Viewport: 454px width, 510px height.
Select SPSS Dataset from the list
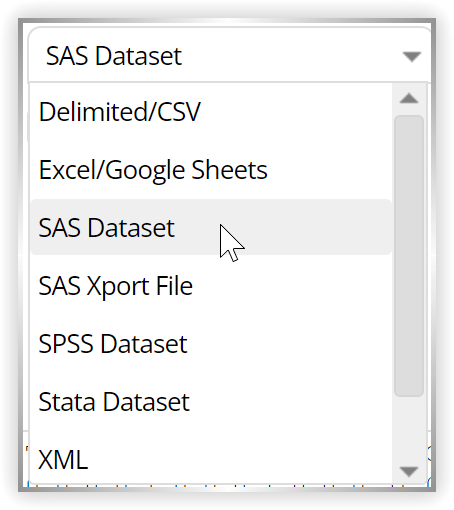[x=211, y=344]
